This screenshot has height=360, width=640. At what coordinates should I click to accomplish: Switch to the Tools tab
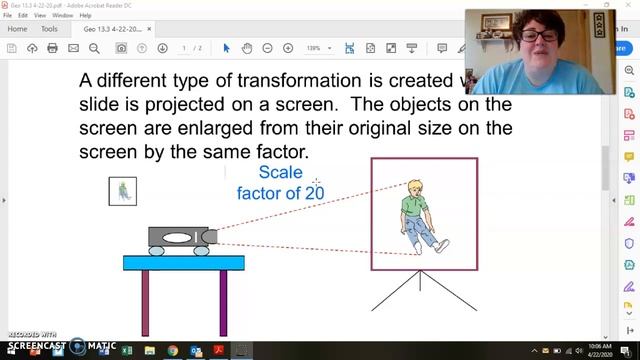tap(49, 29)
